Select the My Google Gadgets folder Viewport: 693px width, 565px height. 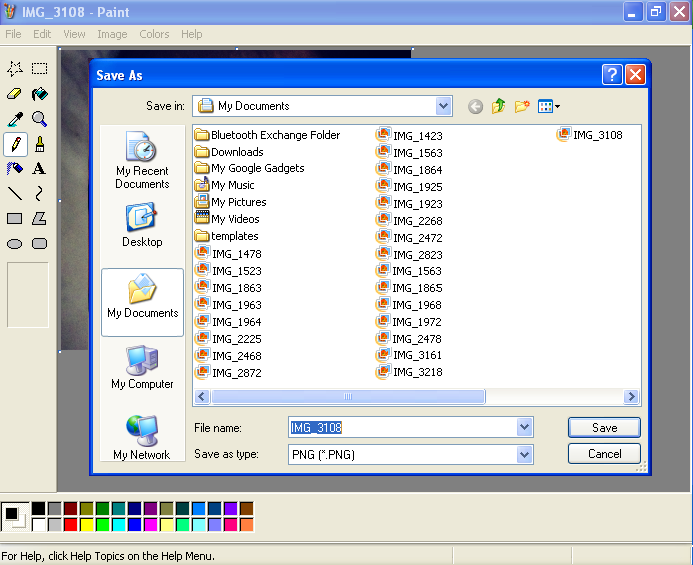[x=250, y=168]
